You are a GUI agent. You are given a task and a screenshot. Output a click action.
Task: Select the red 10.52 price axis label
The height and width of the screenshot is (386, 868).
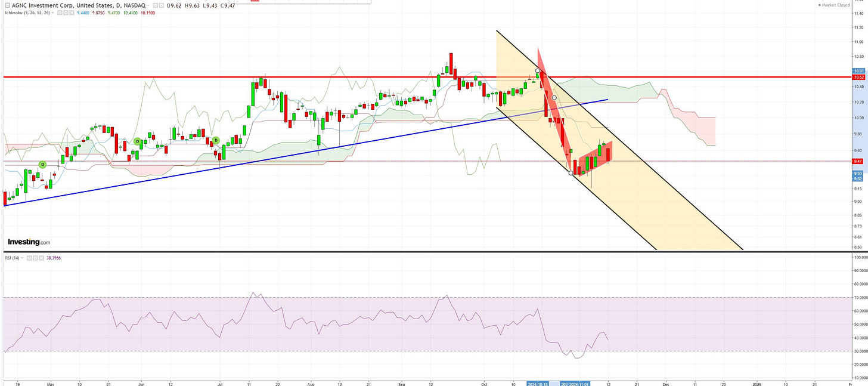click(860, 77)
